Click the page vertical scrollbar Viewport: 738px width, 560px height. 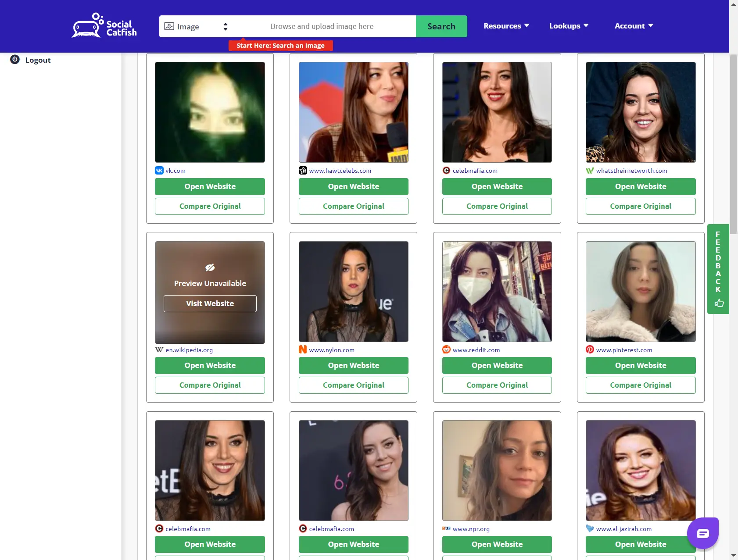tap(733, 140)
